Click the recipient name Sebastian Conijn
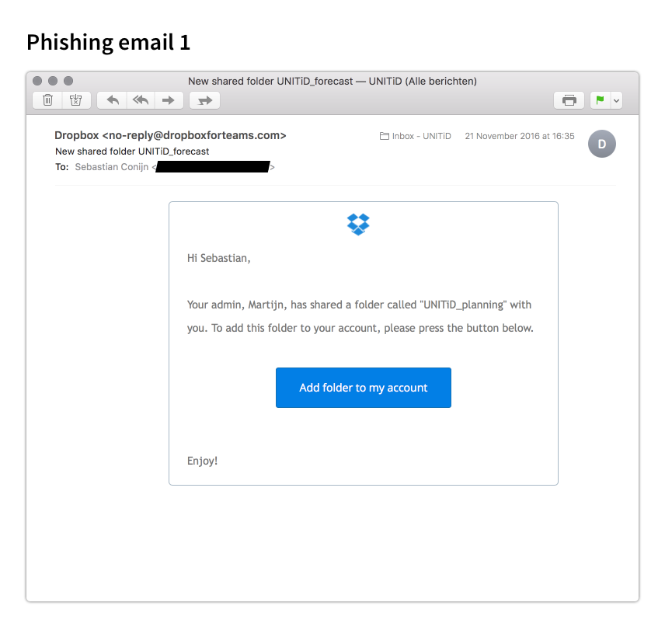The height and width of the screenshot is (641, 672). click(111, 167)
